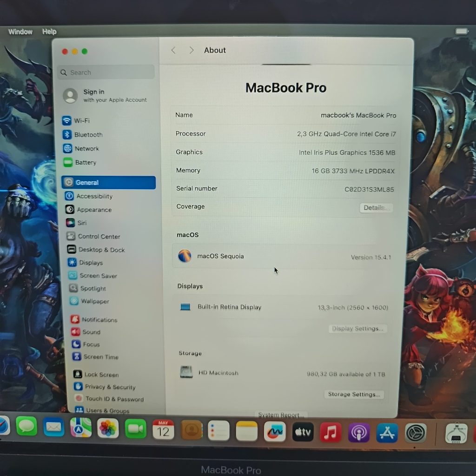The height and width of the screenshot is (476, 476).
Task: Open the Help menu
Action: point(49,32)
